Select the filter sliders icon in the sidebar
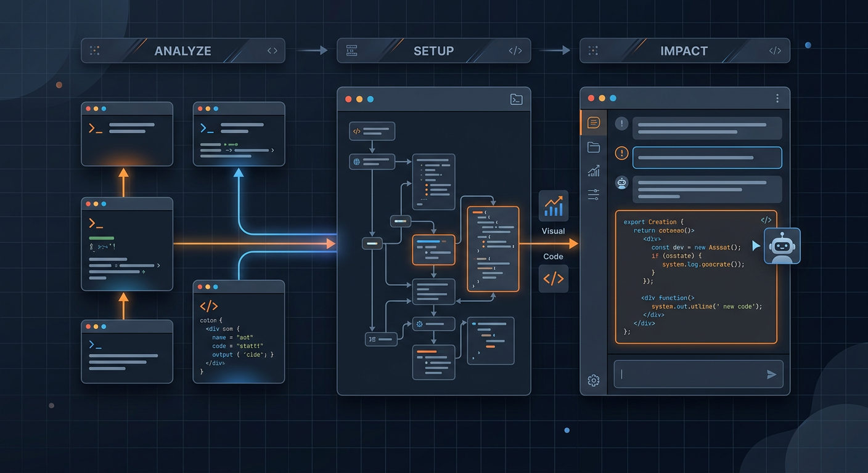Viewport: 868px width, 473px height. (593, 194)
